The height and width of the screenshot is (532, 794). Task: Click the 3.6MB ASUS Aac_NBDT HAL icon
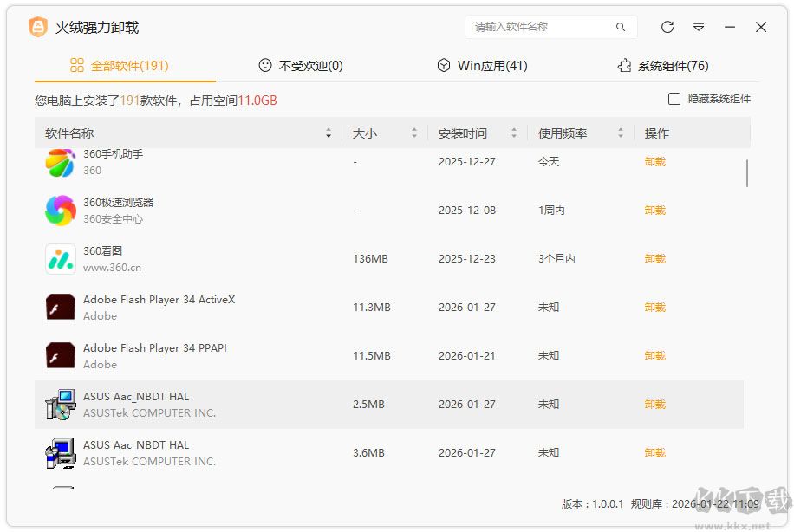(61, 453)
